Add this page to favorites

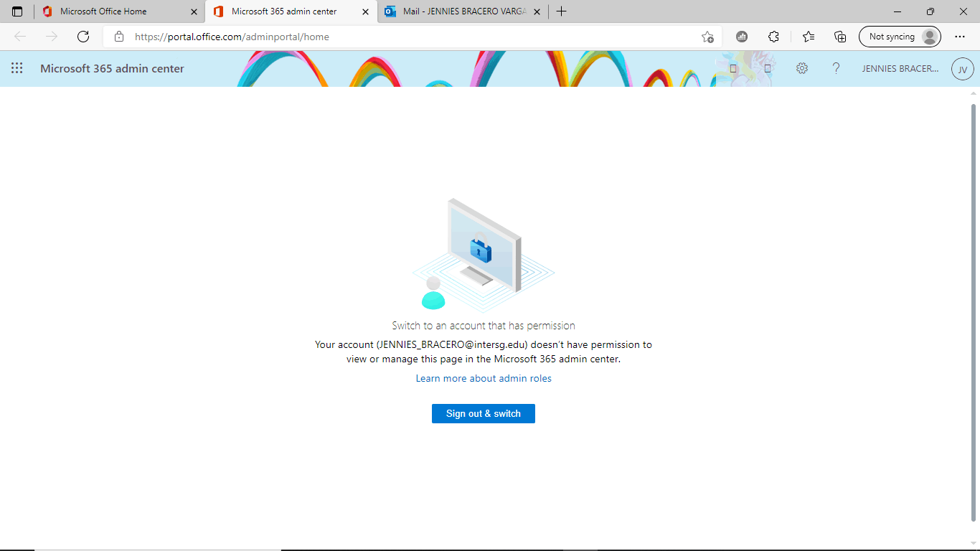(707, 37)
